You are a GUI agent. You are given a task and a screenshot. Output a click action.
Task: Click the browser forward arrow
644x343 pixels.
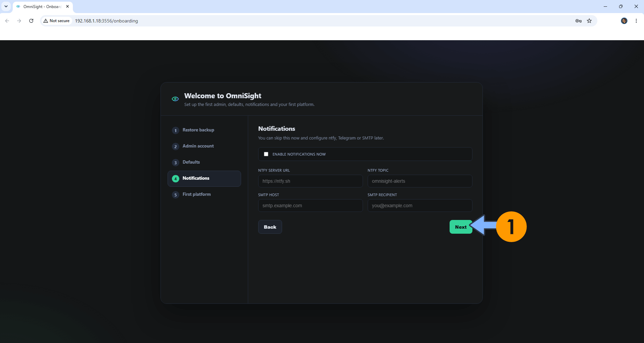pos(19,21)
